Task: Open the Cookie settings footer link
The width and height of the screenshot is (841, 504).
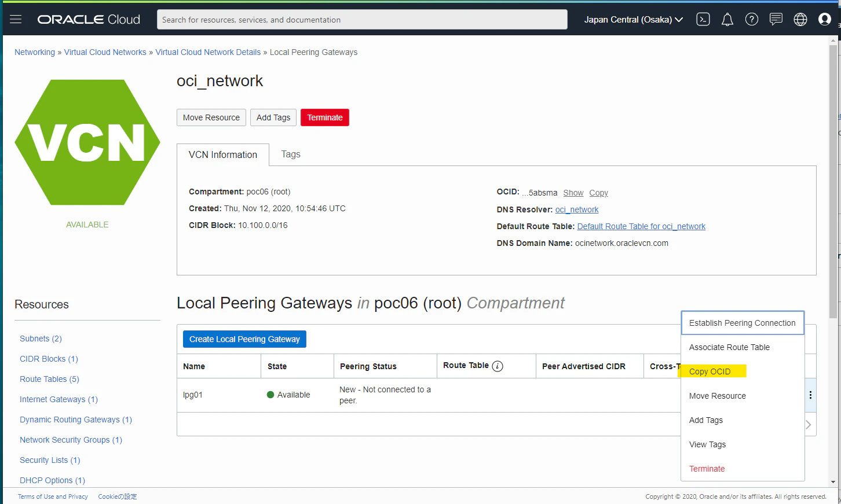Action: click(x=118, y=496)
